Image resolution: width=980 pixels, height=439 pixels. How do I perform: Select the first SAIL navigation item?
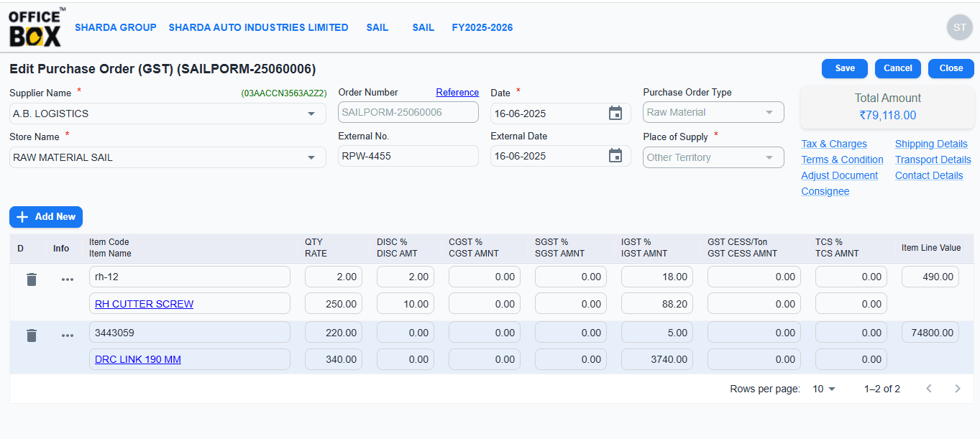coord(377,27)
